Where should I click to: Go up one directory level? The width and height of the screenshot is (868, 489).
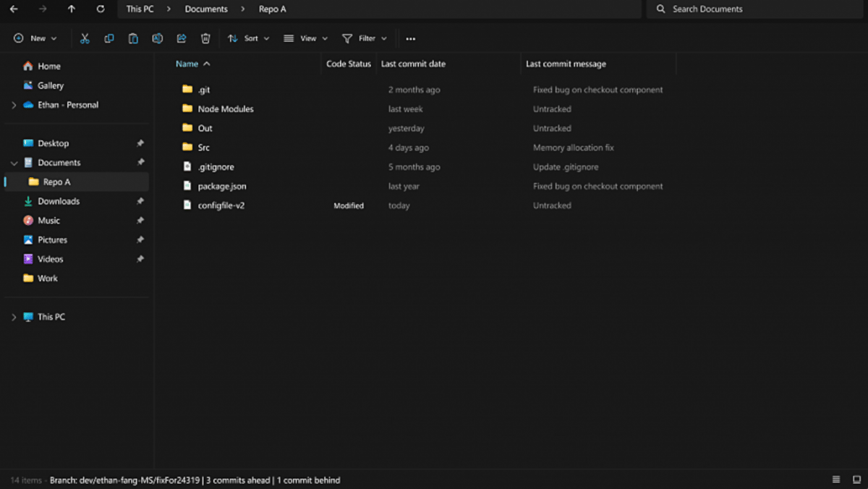(x=71, y=9)
